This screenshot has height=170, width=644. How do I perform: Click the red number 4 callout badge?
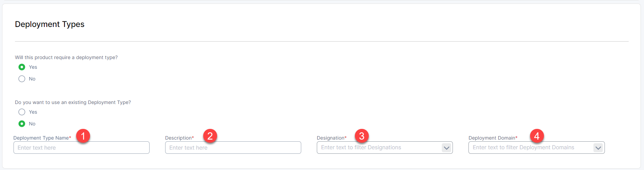[537, 136]
